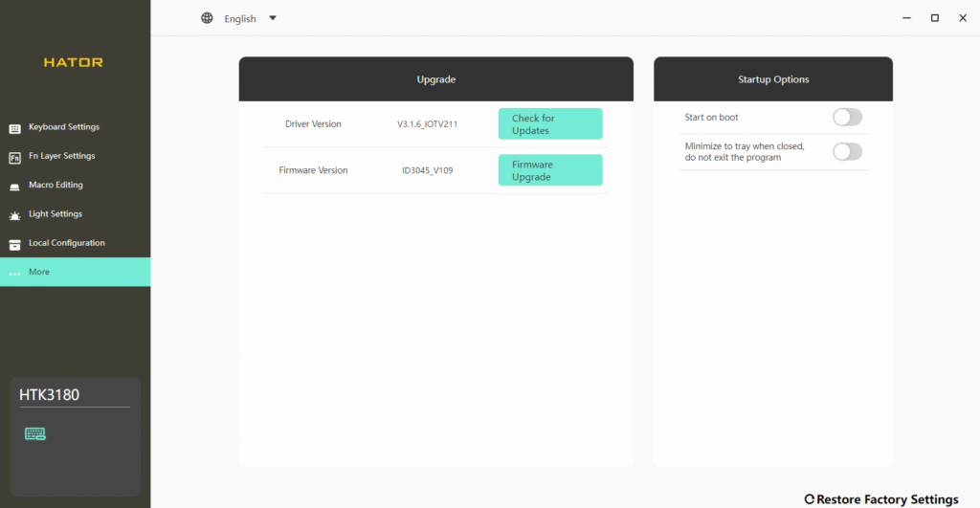Screen dimensions: 980x508
Task: Click the HATOR logo
Action: coord(74,62)
